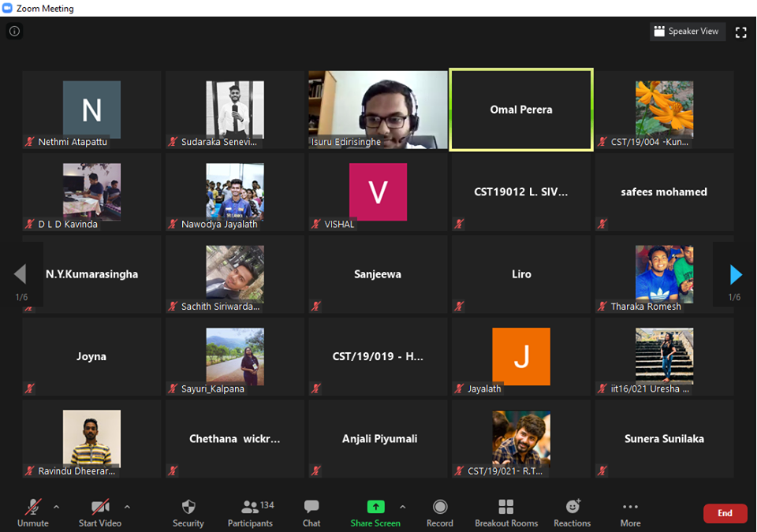The height and width of the screenshot is (532, 757).
Task: Select the N.Y.Kumarasingha tile
Action: (91, 274)
